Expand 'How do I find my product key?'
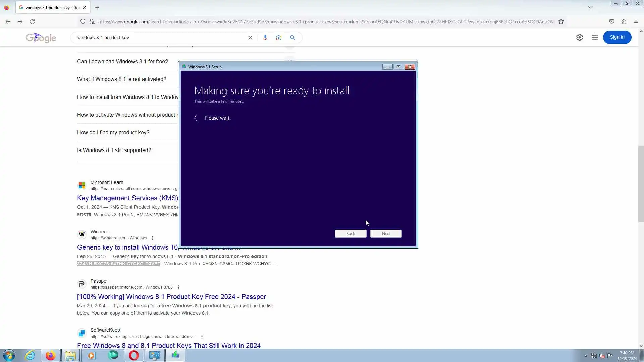Image resolution: width=644 pixels, height=362 pixels. tap(113, 133)
